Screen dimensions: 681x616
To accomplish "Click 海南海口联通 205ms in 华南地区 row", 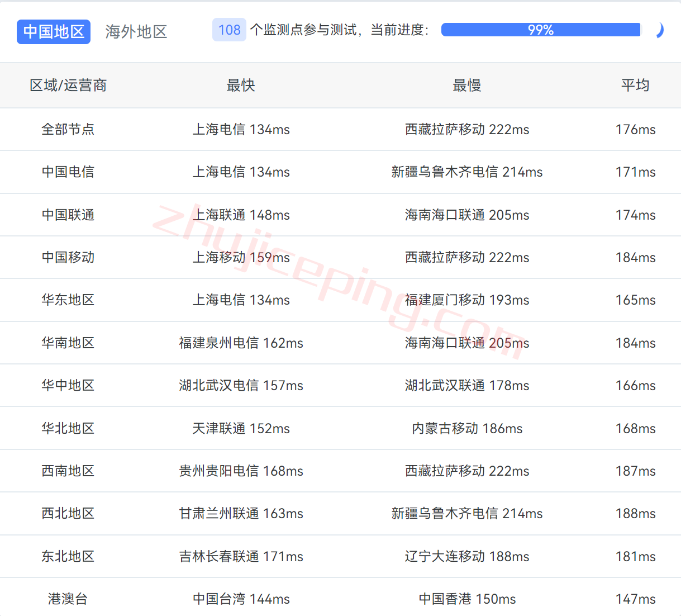I will 467,343.
